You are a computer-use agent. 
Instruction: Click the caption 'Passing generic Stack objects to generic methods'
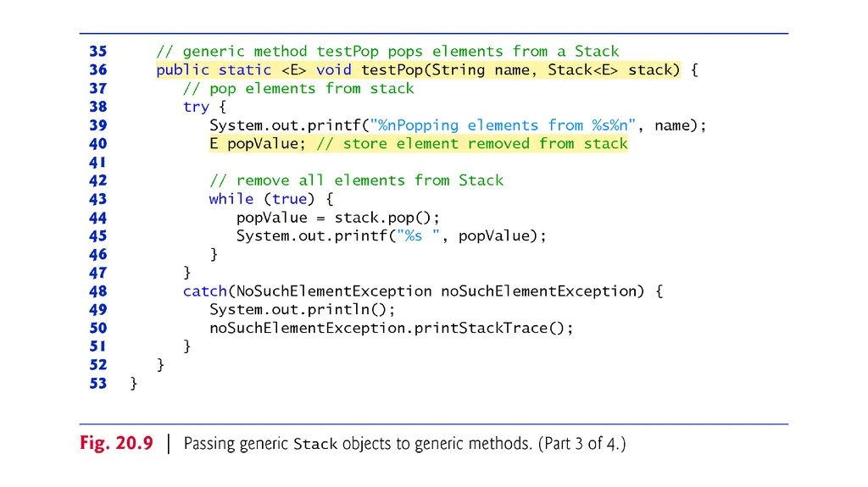pyautogui.click(x=358, y=444)
